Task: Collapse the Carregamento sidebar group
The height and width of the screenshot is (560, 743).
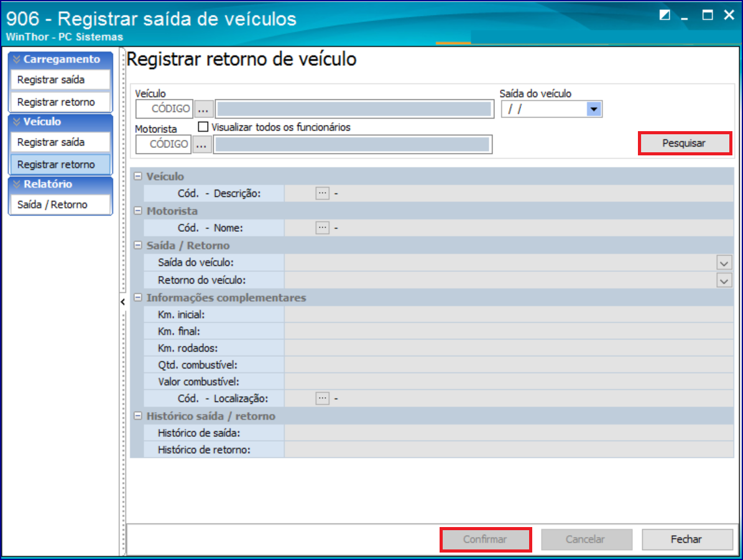Action: pos(61,59)
